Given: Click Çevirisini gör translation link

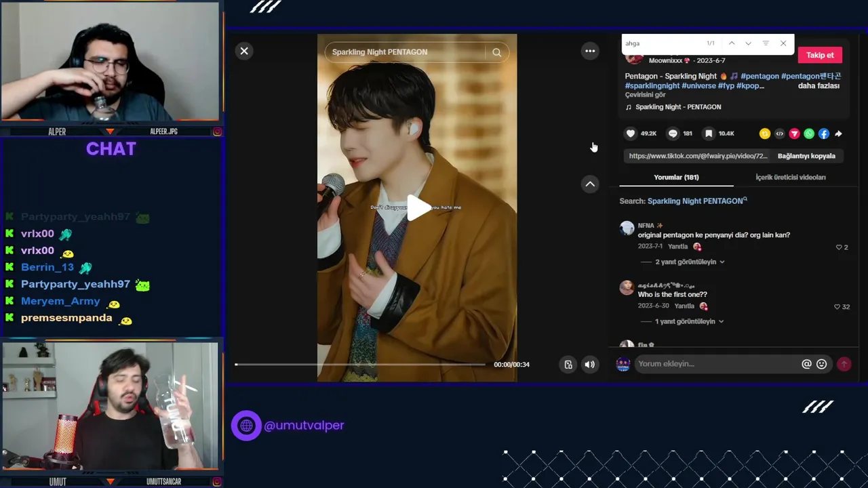Looking at the screenshot, I should [645, 95].
